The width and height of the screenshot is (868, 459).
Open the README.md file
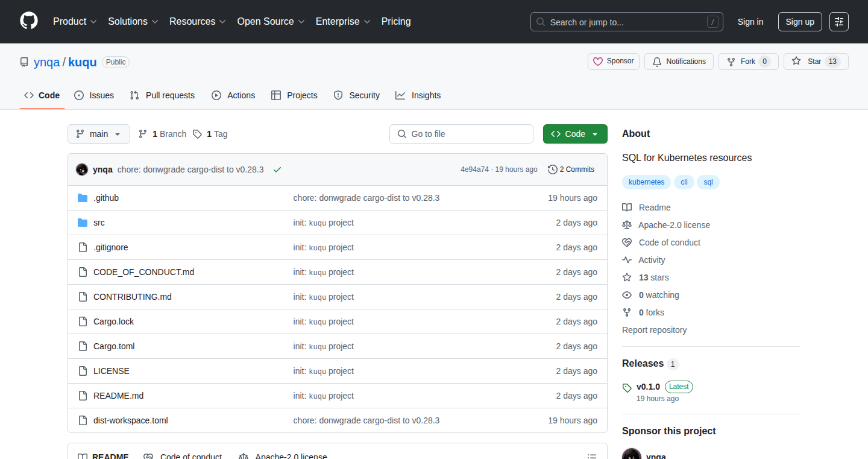(x=118, y=396)
